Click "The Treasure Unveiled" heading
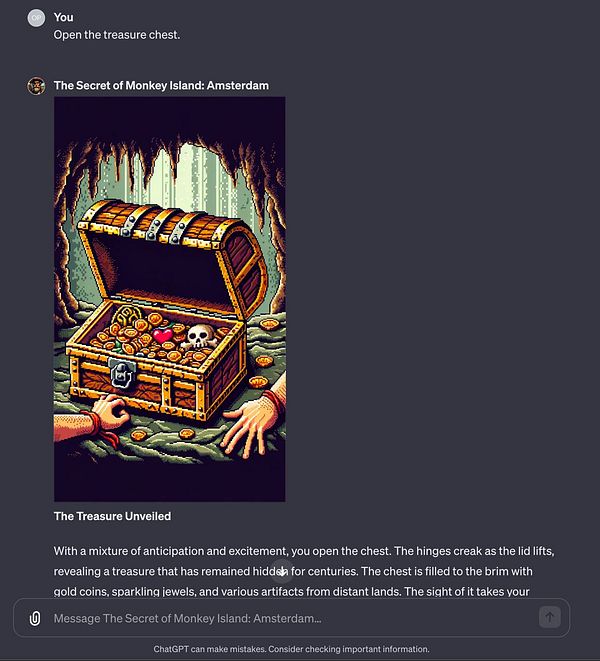The width and height of the screenshot is (600, 661). 112,516
